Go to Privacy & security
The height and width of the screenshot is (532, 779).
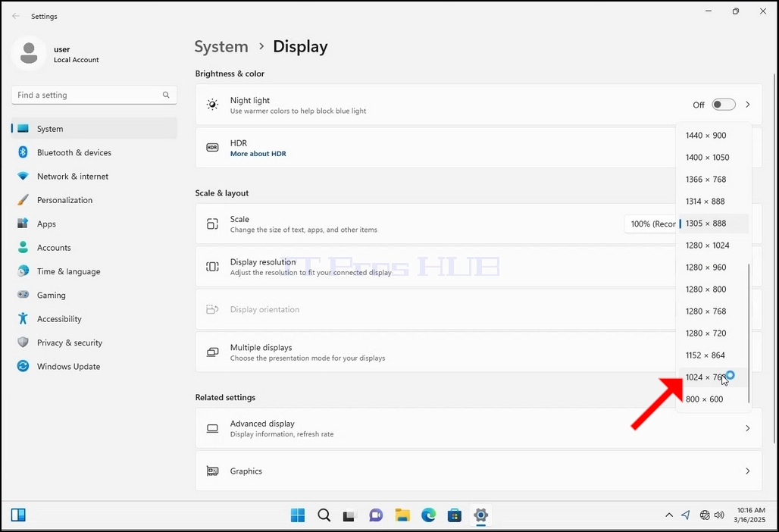coord(94,343)
